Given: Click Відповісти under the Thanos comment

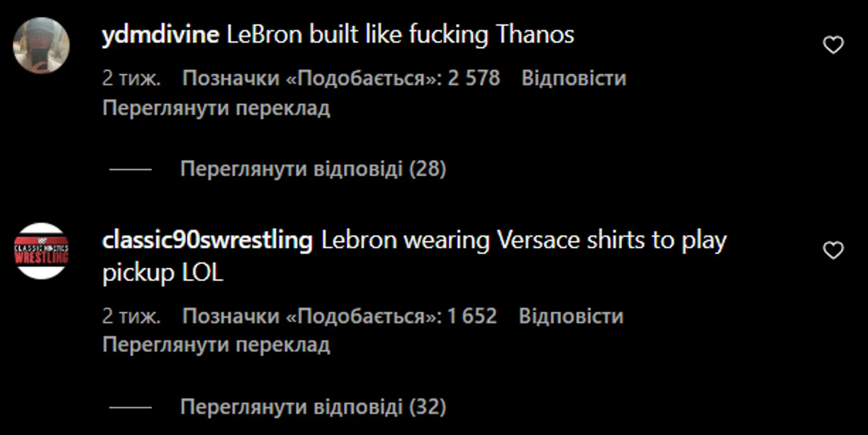Looking at the screenshot, I should (x=574, y=78).
